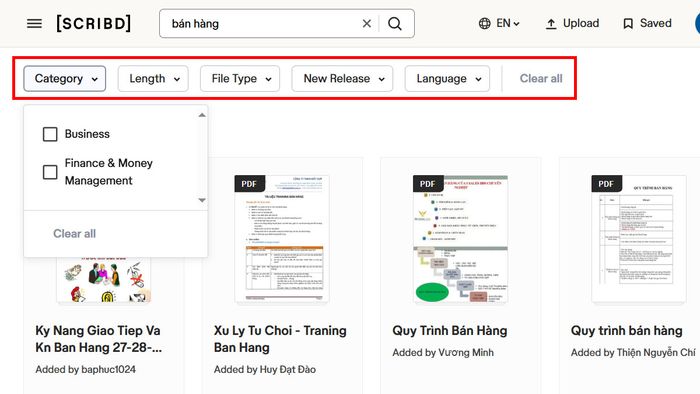Open Ky Nang Giao Tiep document thumbnail
700x394 pixels.
coord(104,280)
